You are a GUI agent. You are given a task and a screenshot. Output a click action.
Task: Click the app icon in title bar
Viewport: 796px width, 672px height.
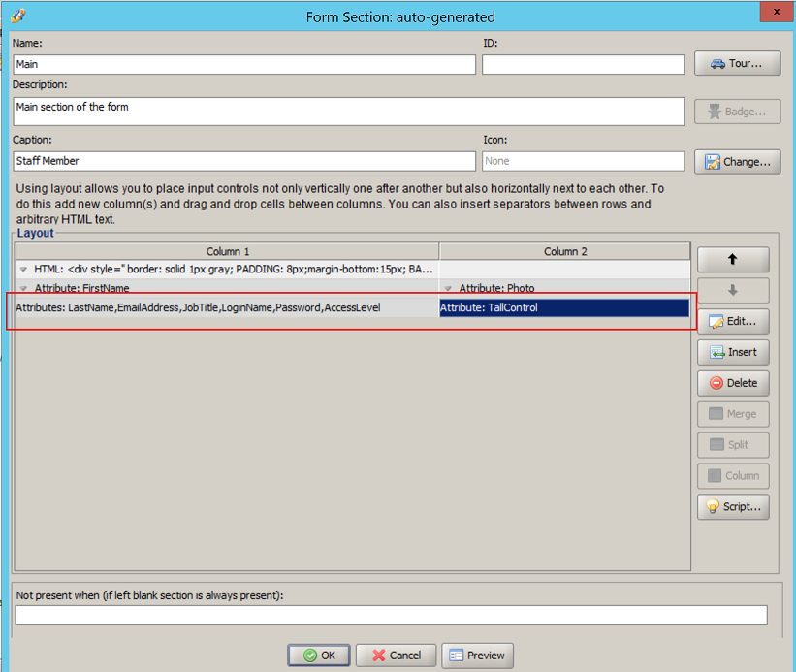(17, 16)
